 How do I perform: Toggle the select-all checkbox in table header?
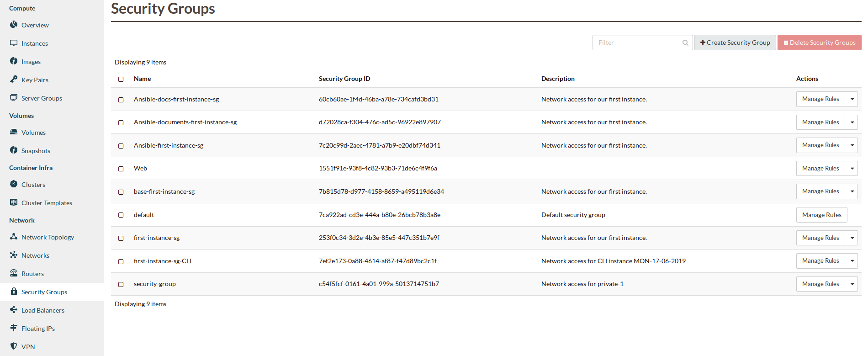click(x=121, y=79)
